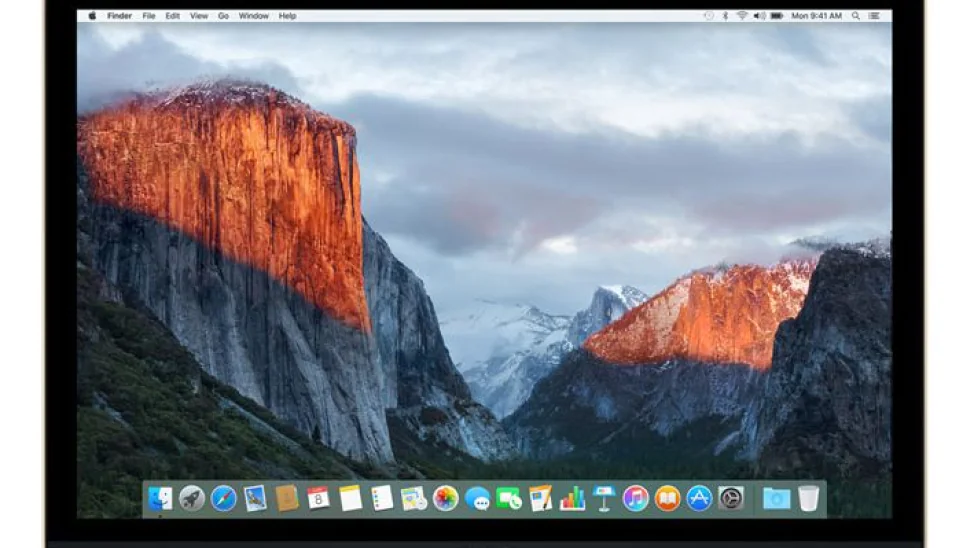Open Contacts brown book icon in Dock

(287, 498)
